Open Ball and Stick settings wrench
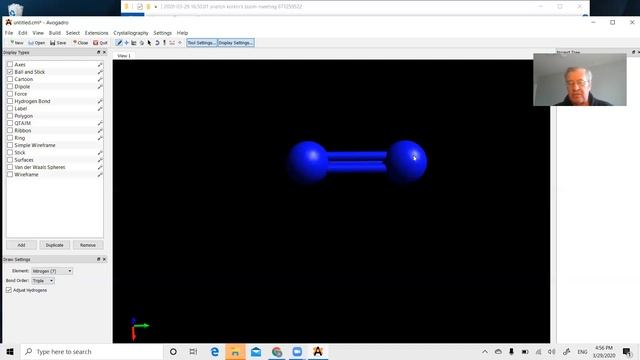640x360 pixels. click(x=100, y=72)
